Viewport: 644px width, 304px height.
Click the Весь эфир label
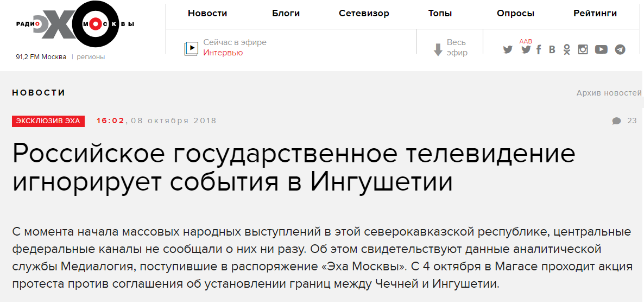coord(457,48)
